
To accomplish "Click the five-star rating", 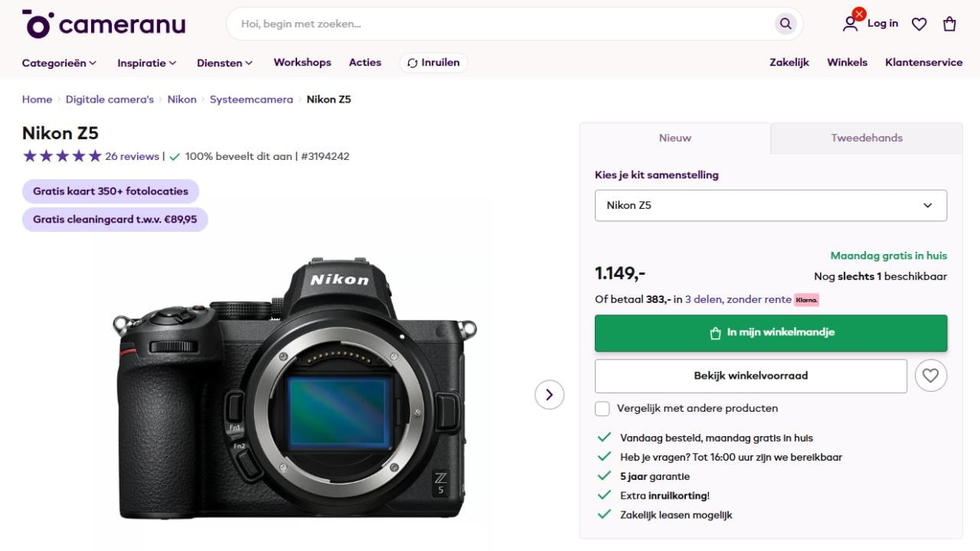I will point(62,156).
